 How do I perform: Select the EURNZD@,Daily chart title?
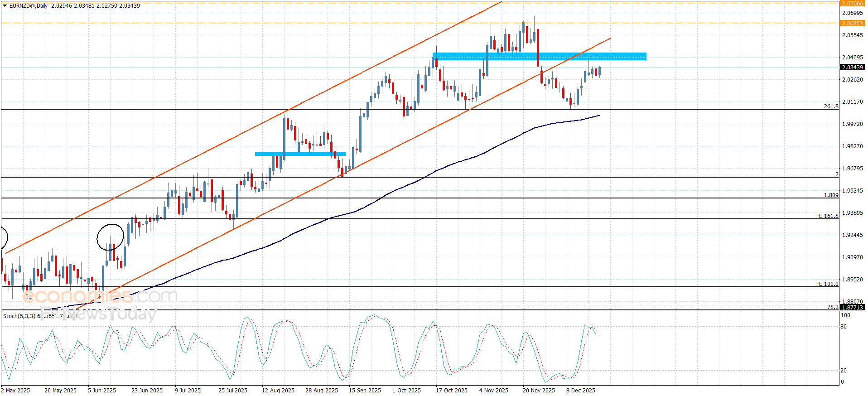pos(28,6)
